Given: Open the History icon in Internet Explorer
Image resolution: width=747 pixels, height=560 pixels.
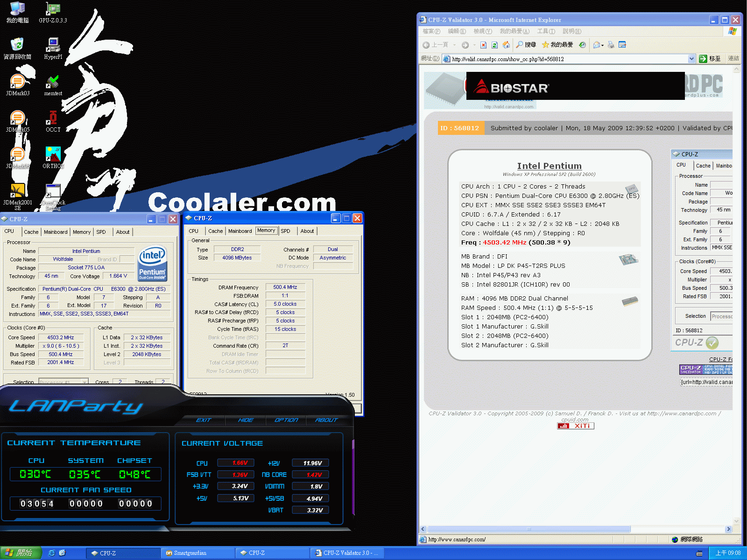Looking at the screenshot, I should pos(582,45).
